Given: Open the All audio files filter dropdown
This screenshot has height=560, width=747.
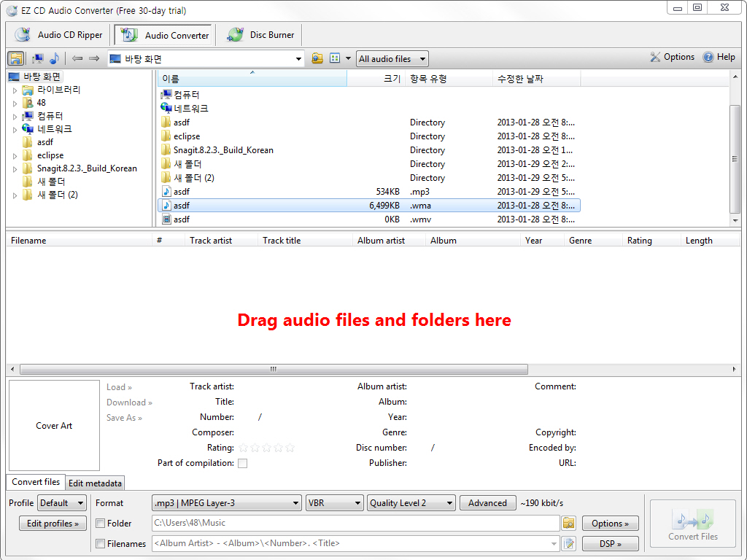Looking at the screenshot, I should (392, 59).
